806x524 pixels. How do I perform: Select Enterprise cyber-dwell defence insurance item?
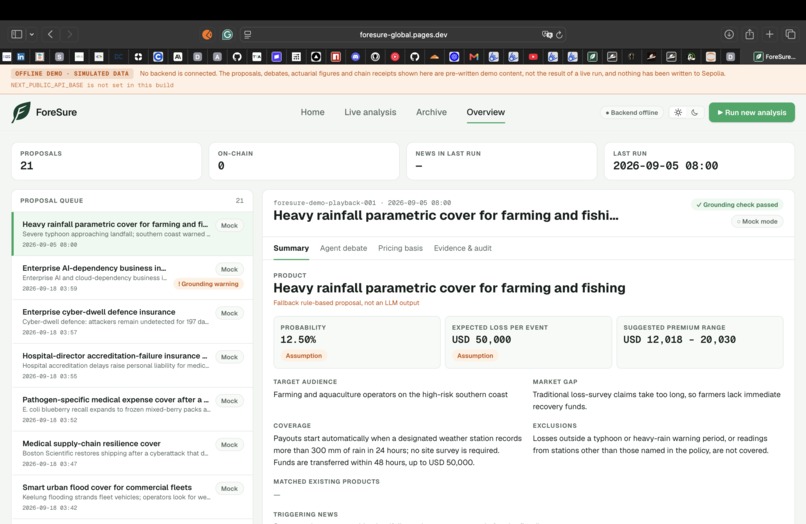click(133, 321)
